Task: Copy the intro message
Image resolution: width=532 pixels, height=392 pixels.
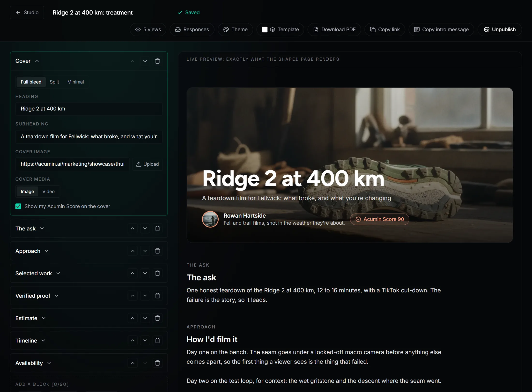Action: [441, 29]
